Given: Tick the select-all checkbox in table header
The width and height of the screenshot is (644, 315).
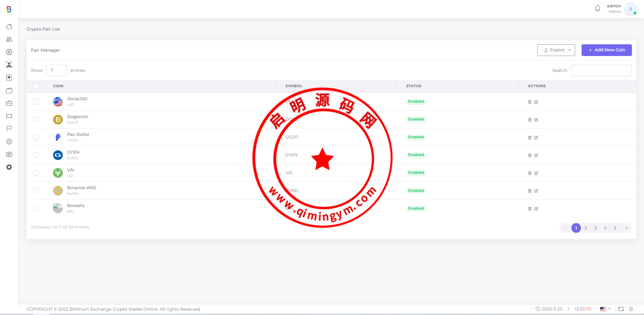Looking at the screenshot, I should coord(36,86).
